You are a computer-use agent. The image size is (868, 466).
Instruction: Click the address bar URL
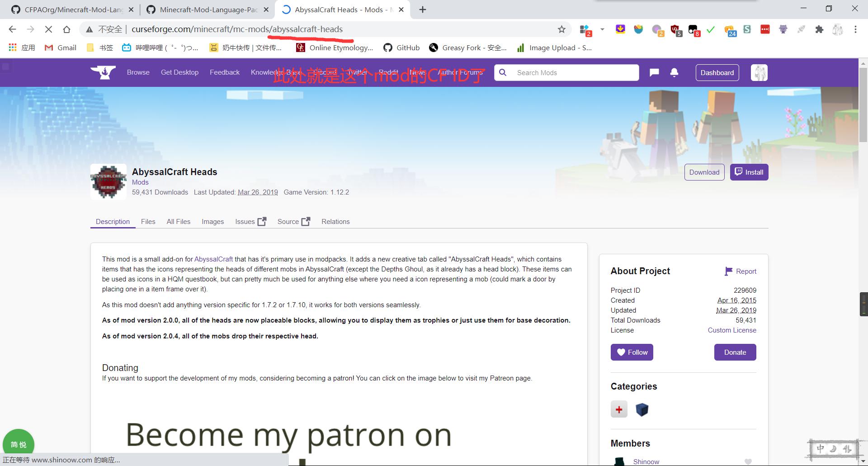point(237,29)
